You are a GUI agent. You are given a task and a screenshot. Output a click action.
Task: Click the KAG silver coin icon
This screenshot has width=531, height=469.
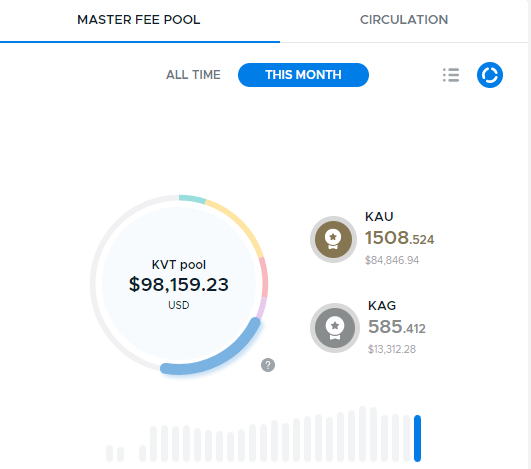pyautogui.click(x=335, y=328)
